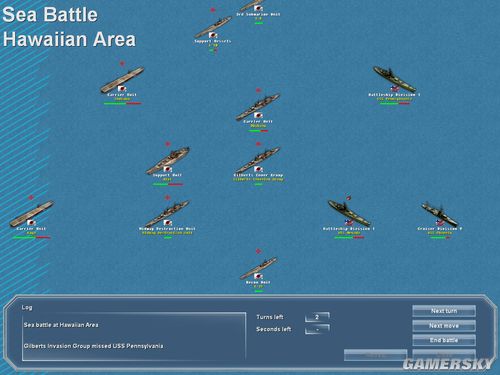Click the '3rd Submarine Unit' name label
This screenshot has width=500, height=375.
(258, 14)
